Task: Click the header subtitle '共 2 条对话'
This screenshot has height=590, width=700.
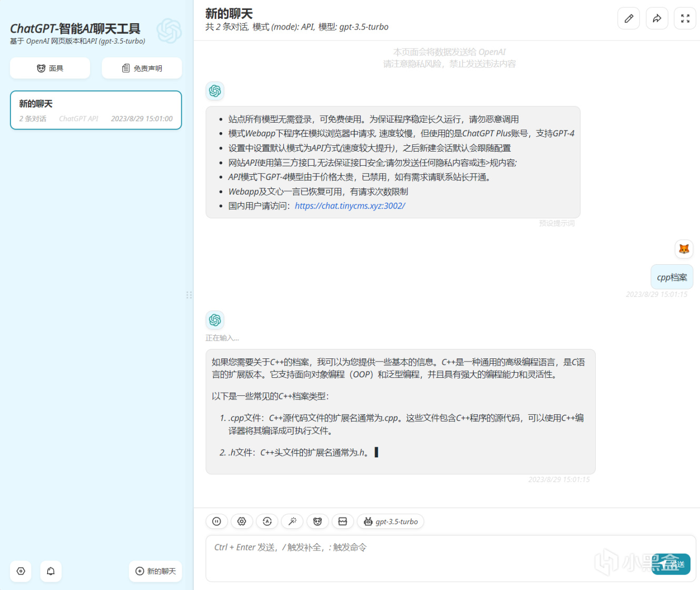Action: [x=226, y=27]
